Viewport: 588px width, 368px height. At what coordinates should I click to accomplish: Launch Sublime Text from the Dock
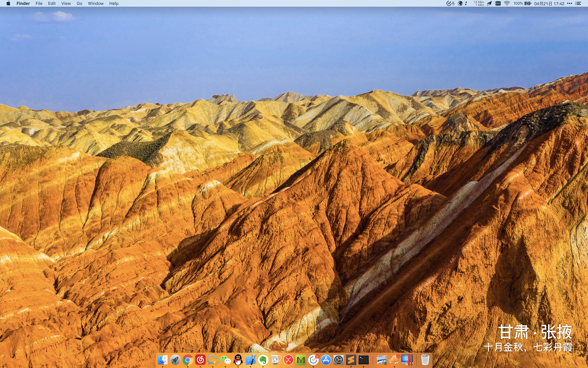click(x=351, y=360)
